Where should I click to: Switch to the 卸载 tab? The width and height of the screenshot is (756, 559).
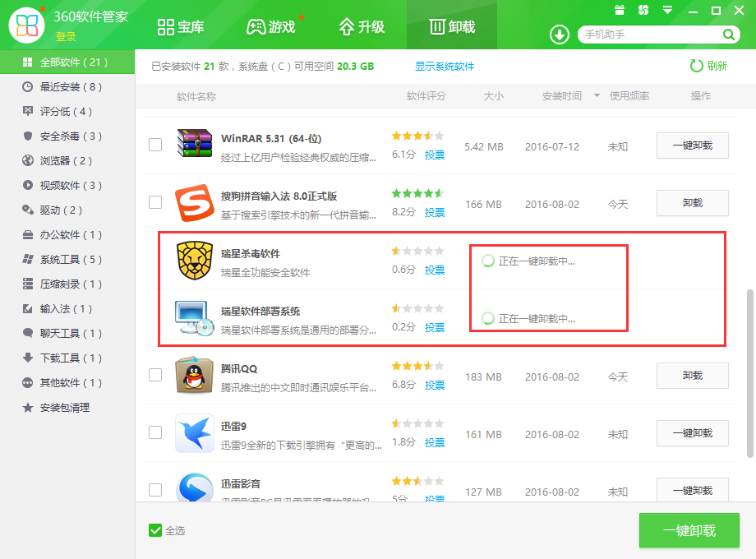point(452,26)
